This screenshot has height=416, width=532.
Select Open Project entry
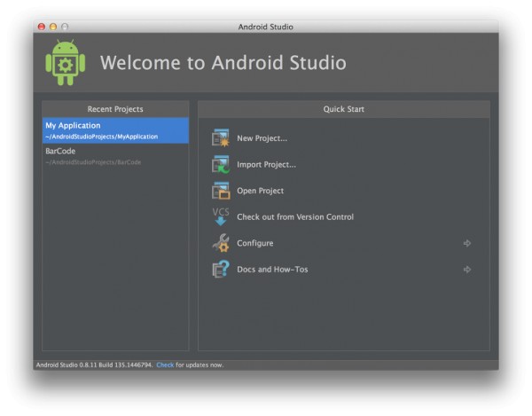pos(260,191)
